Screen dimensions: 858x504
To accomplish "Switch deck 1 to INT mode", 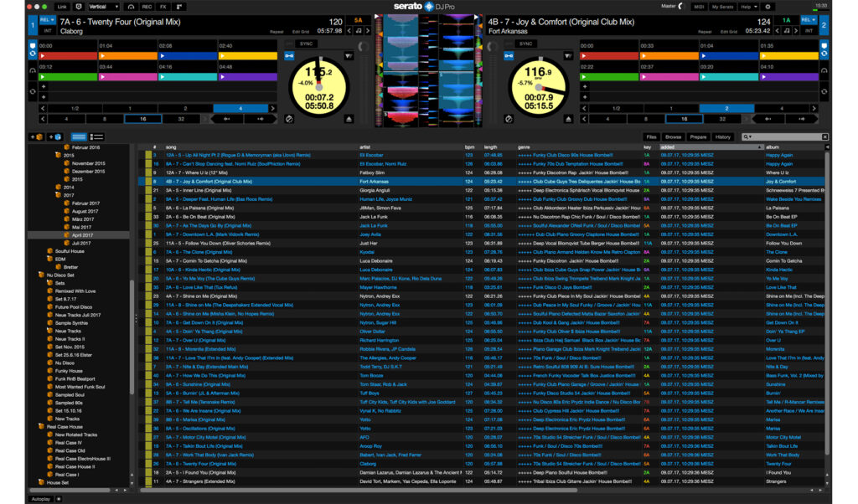I will point(47,31).
